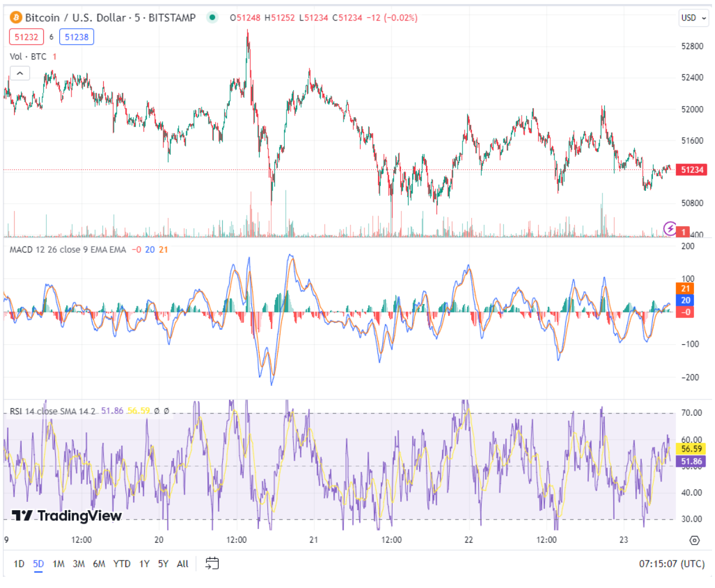Click the green market status dot
715x588 pixels.
pyautogui.click(x=212, y=18)
